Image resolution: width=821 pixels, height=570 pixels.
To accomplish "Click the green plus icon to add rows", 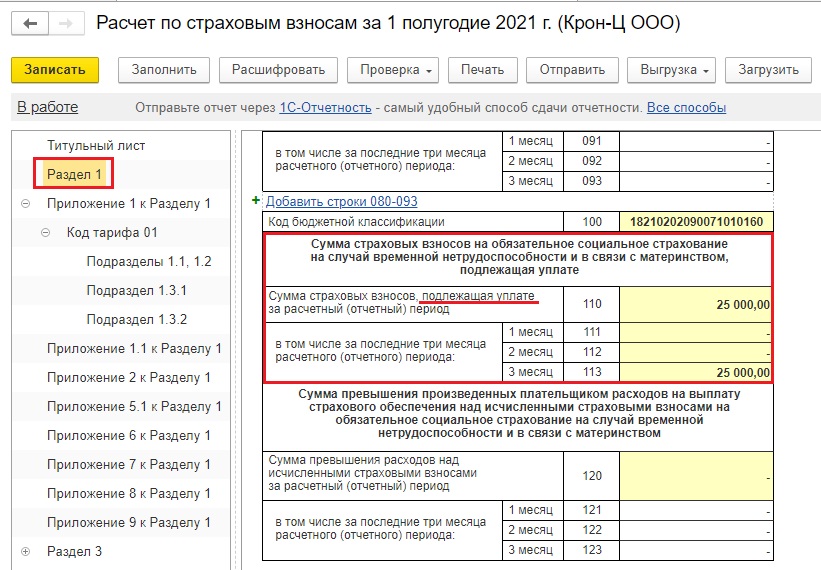I will (x=257, y=201).
